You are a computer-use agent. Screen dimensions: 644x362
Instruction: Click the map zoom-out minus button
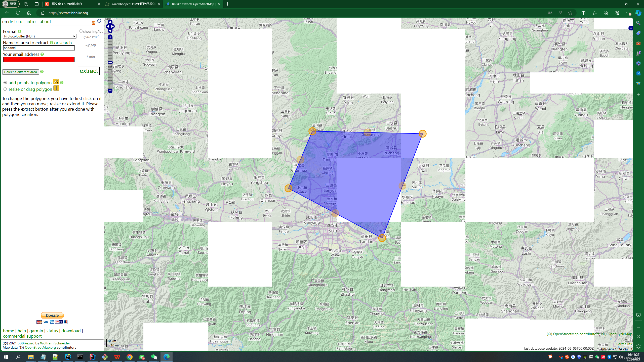110,91
